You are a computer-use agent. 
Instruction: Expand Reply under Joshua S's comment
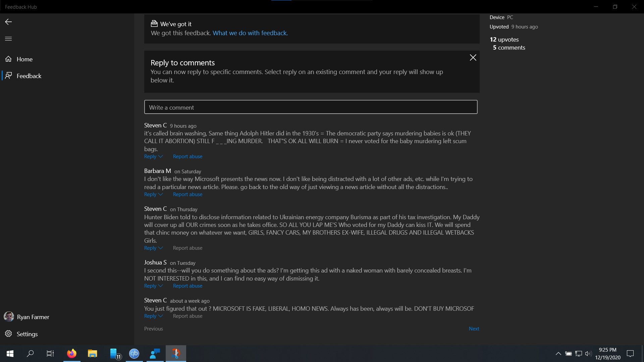coord(154,286)
